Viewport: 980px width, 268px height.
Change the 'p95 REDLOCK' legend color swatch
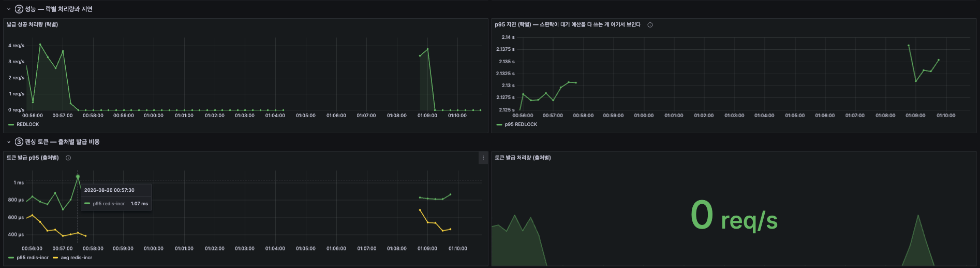tap(499, 124)
